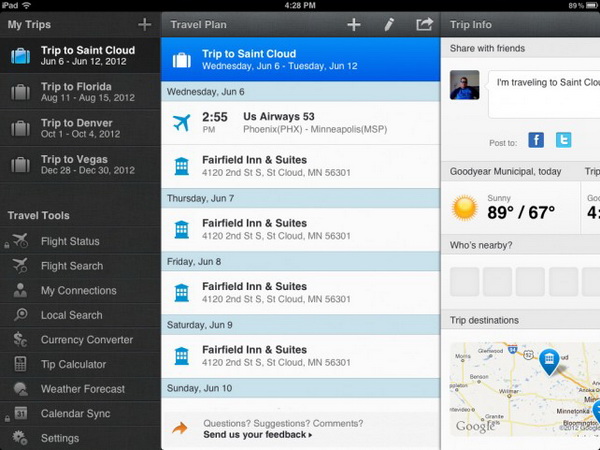Click the Wednesday, Jun 6 date header
Viewport: 600px width, 450px height.
click(300, 91)
